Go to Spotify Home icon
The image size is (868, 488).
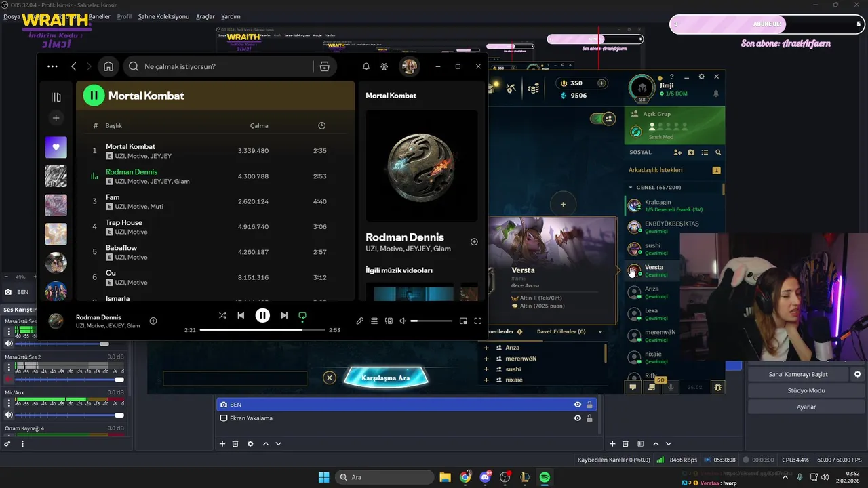pyautogui.click(x=108, y=66)
